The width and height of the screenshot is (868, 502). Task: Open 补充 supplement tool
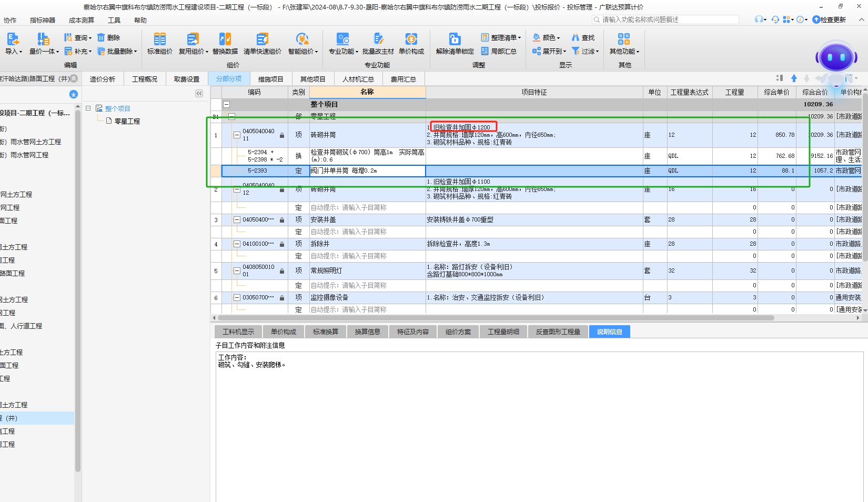point(77,51)
